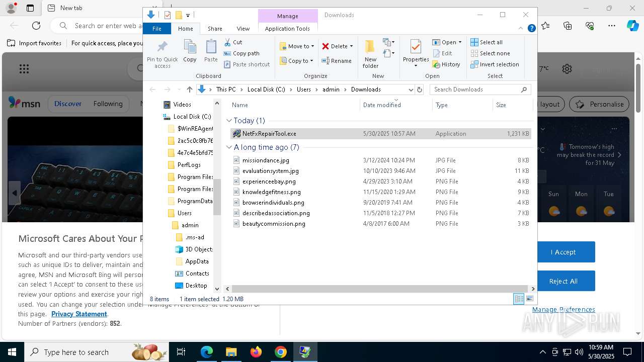Click Users in address breadcrumb
This screenshot has width=644, height=362.
[304, 89]
